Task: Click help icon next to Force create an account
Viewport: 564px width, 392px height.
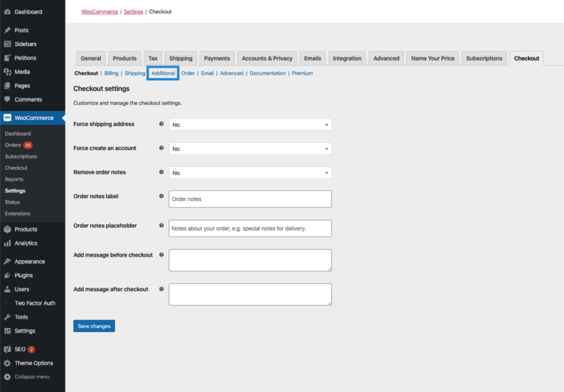Action: [x=161, y=148]
